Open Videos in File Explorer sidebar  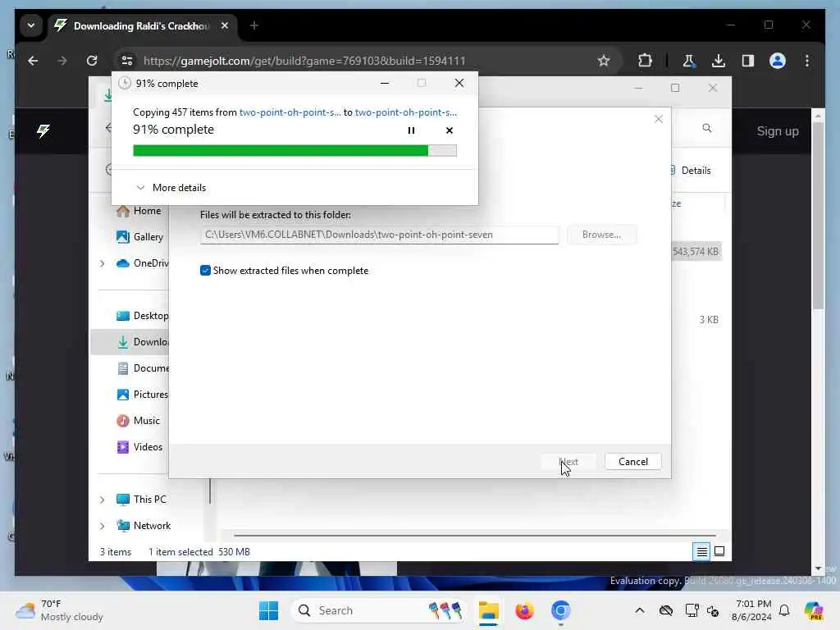click(x=139, y=447)
